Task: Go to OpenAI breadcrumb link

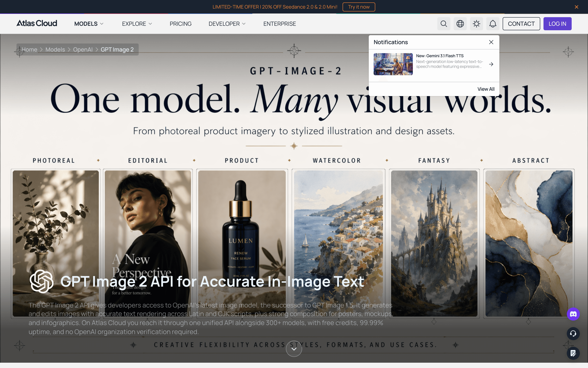Action: click(83, 49)
